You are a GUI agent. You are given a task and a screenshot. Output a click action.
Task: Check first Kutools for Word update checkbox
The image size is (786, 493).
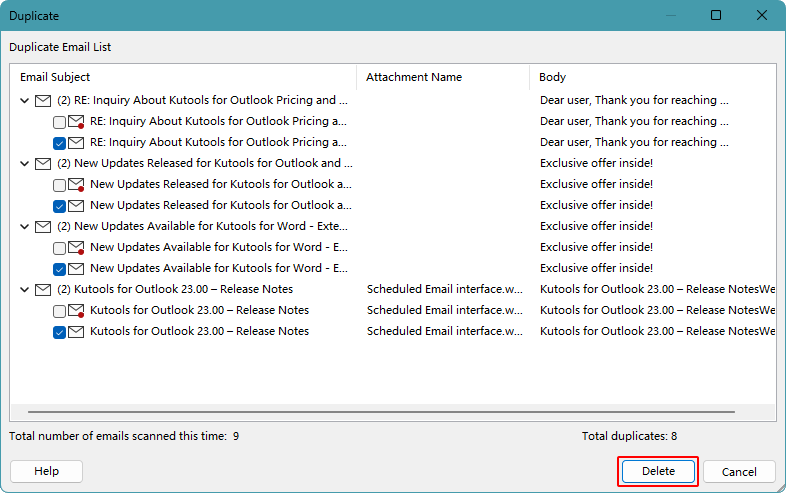pyautogui.click(x=59, y=248)
